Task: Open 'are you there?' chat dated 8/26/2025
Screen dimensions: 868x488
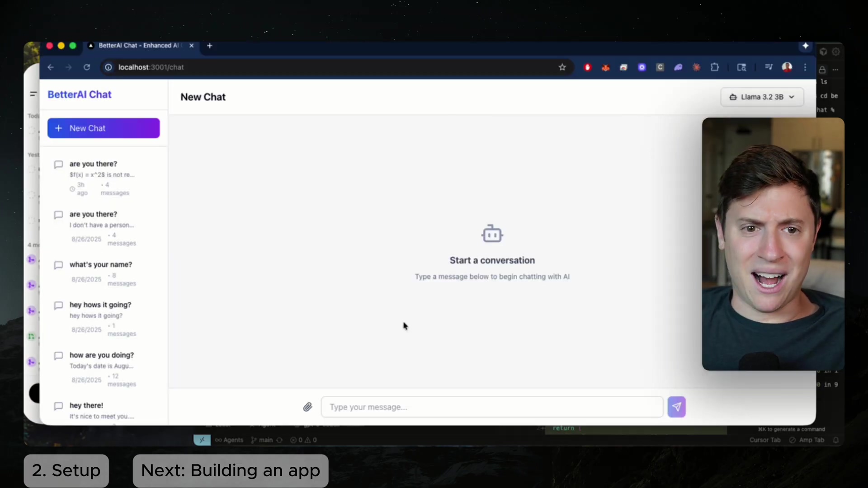Action: 104,228
